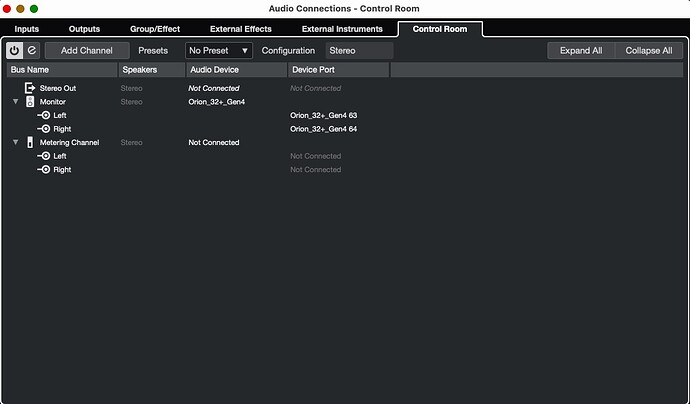Close the Audio Connections window

point(7,9)
